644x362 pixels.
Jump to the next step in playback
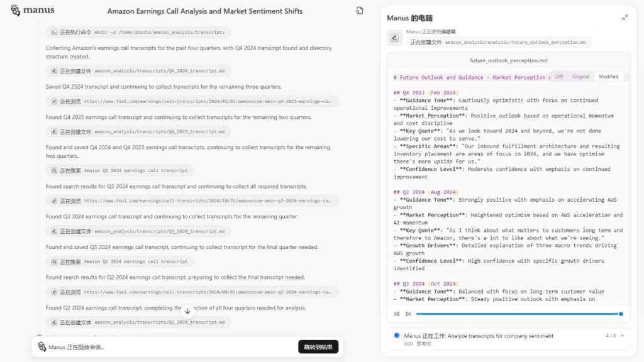pyautogui.click(x=408, y=314)
